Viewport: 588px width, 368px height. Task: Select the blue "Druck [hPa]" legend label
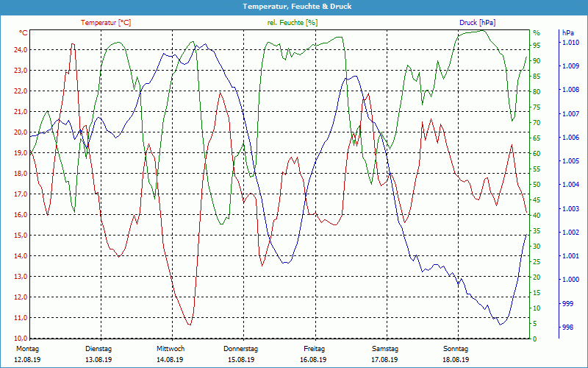477,23
